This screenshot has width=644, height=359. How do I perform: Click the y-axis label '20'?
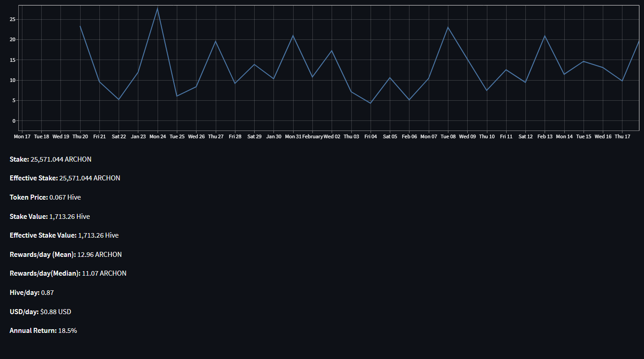pyautogui.click(x=12, y=40)
